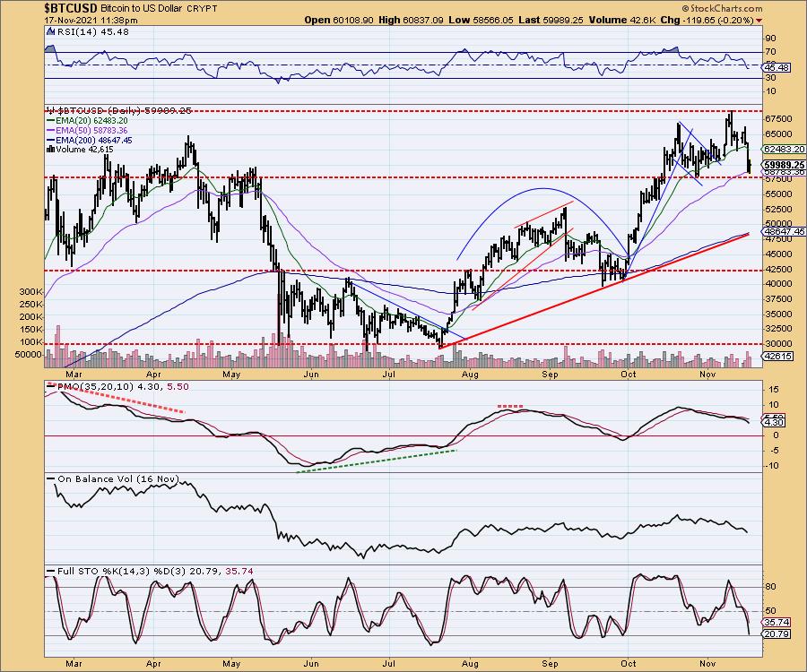Click the 55000 price axis label

pyautogui.click(x=778, y=194)
